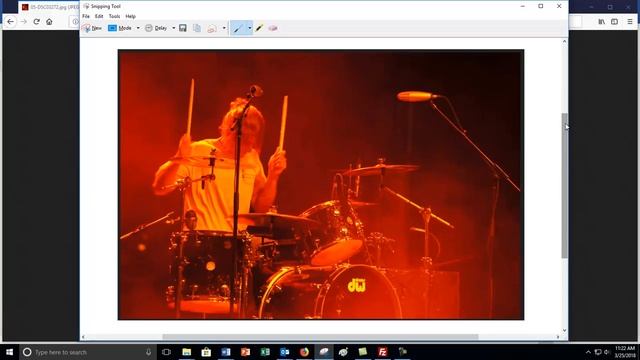Click the scroll up arrow in Snipping Tool
Viewport: 640px width, 360px height.
[x=564, y=41]
